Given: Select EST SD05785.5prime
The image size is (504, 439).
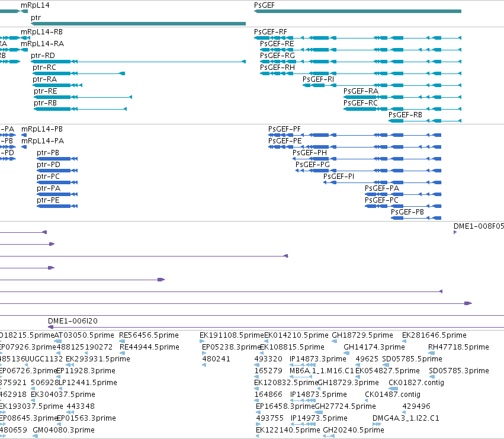Looking at the screenshot, I should [386, 365].
